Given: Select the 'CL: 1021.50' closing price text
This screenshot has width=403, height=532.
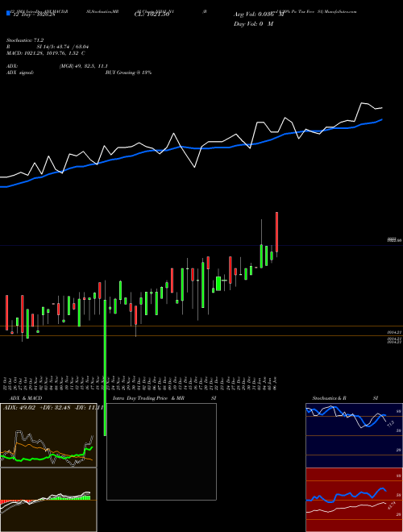Looking at the screenshot, I should click(152, 15).
